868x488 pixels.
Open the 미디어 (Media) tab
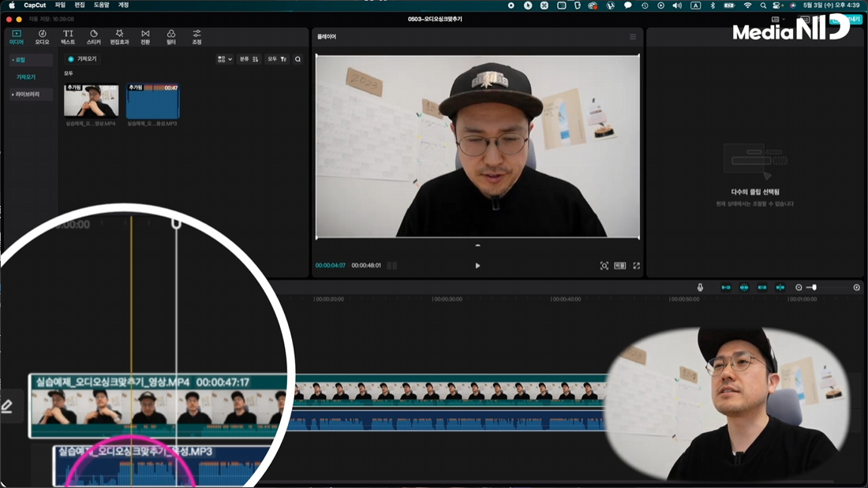coord(16,37)
